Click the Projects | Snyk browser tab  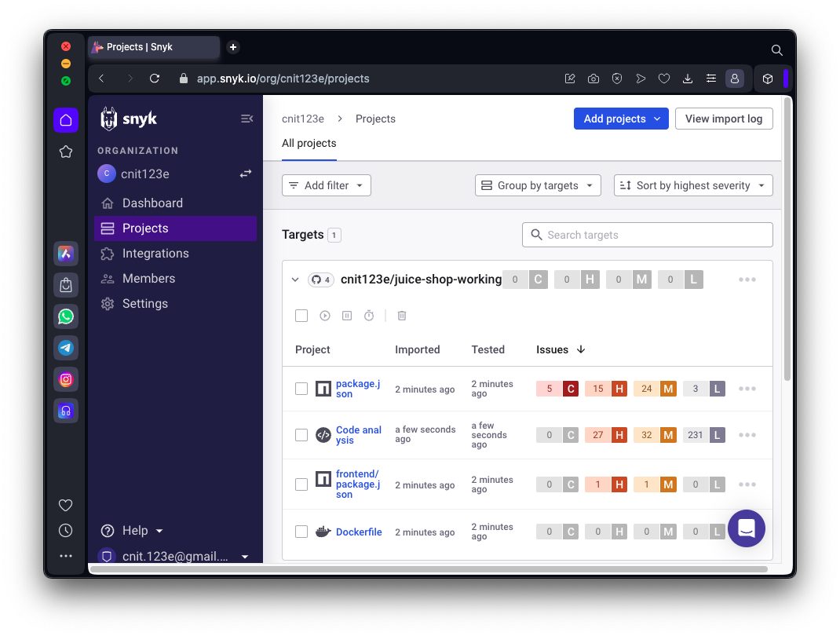155,47
